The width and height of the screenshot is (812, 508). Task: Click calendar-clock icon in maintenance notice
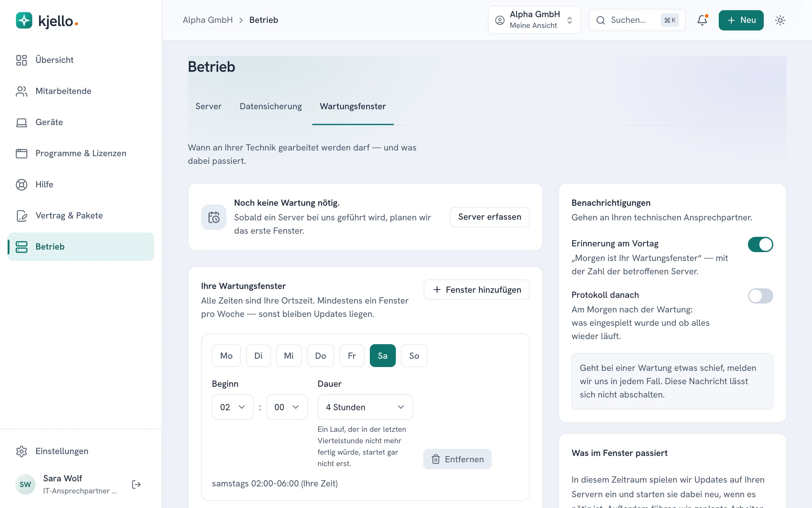[214, 217]
